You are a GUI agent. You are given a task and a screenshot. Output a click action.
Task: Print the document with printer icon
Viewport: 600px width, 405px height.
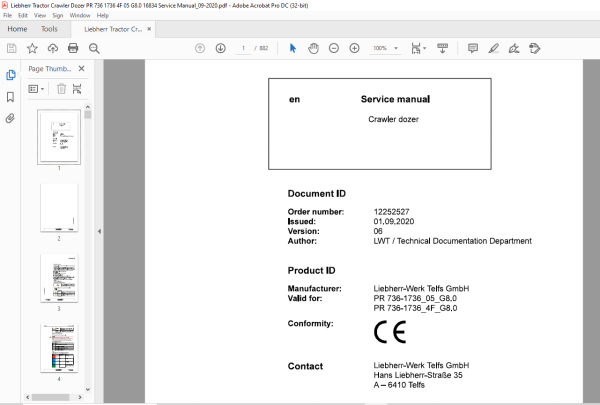73,48
